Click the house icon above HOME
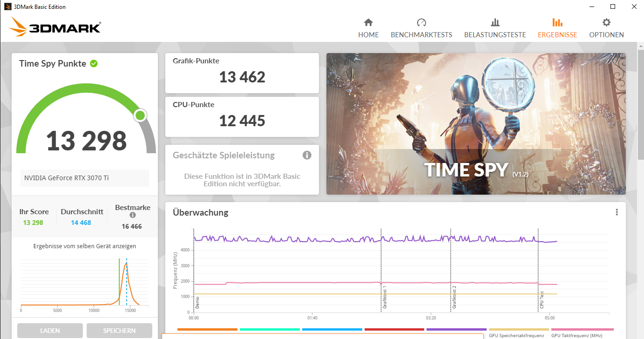 pos(368,22)
